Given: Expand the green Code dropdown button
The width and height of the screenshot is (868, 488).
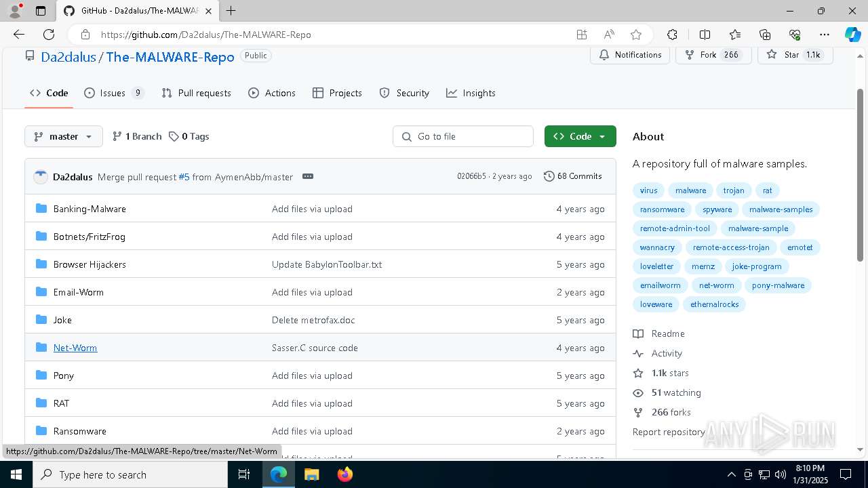Looking at the screenshot, I should tap(580, 136).
